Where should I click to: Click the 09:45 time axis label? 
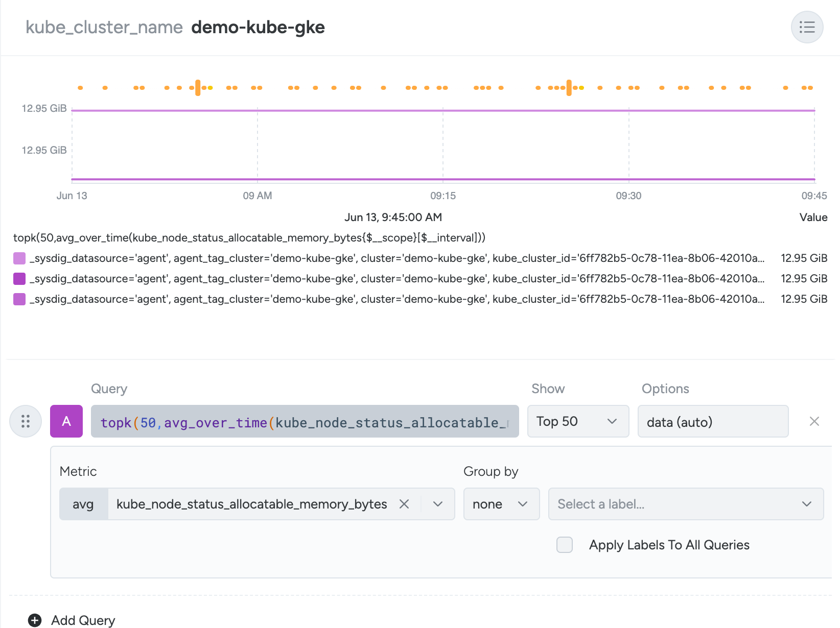[x=814, y=196]
